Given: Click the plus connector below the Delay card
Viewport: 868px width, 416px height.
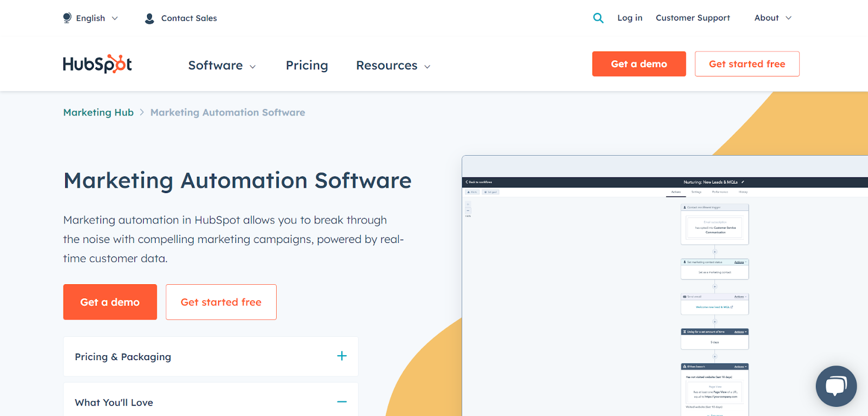Looking at the screenshot, I should (714, 356).
